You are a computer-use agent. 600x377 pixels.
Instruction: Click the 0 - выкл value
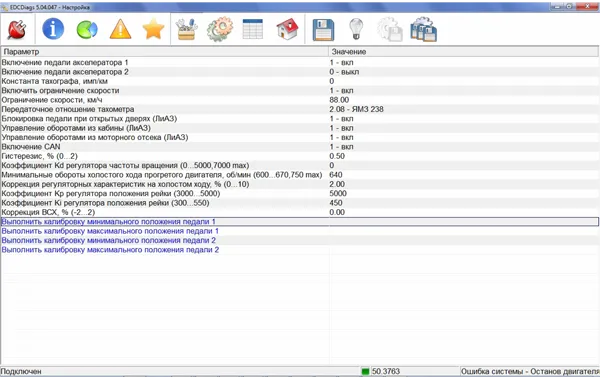(344, 72)
